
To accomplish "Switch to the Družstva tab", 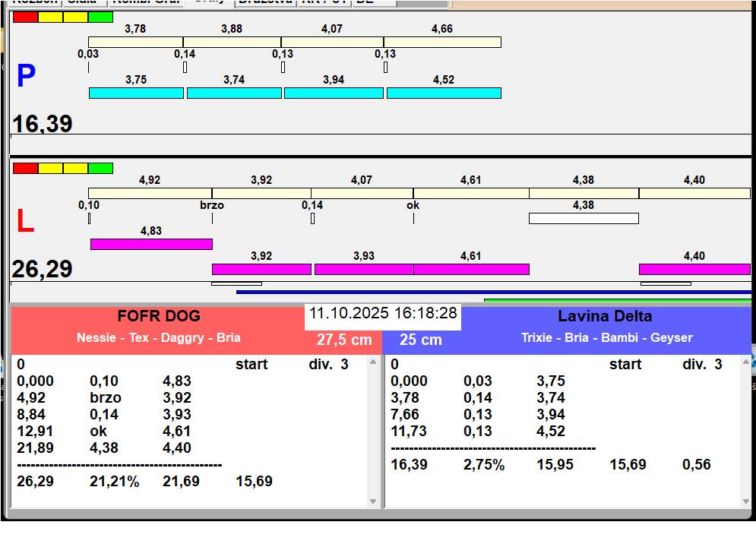I will point(264,2).
